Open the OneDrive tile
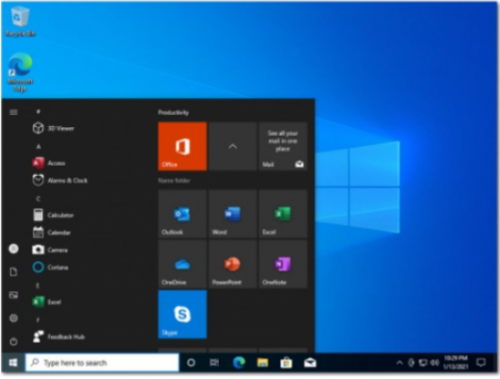500x379 pixels. pyautogui.click(x=182, y=264)
